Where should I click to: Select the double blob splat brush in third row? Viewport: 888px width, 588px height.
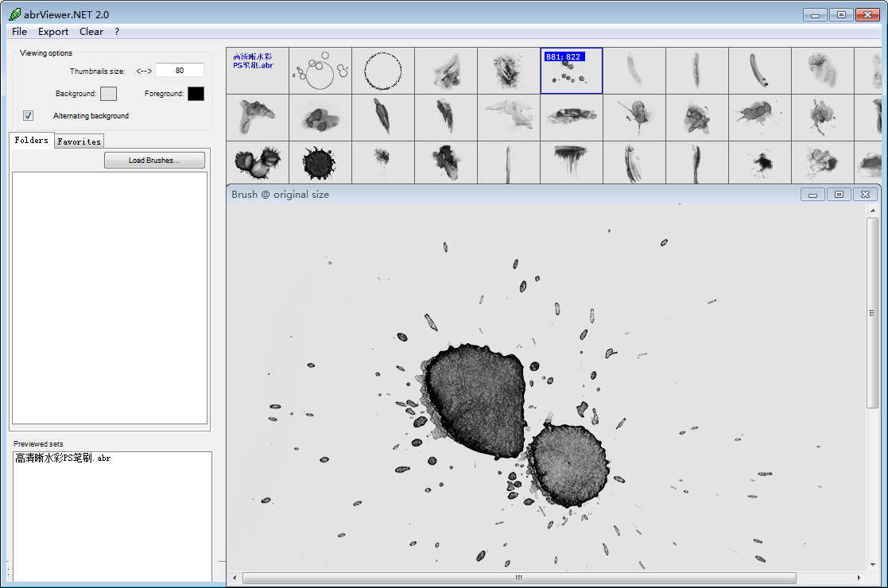pos(258,163)
